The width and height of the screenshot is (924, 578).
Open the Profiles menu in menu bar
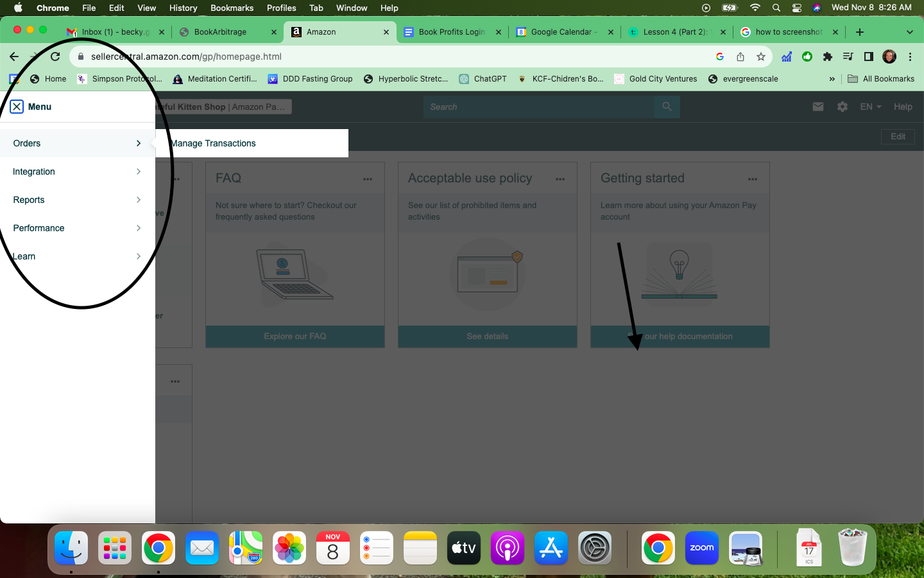pos(281,8)
